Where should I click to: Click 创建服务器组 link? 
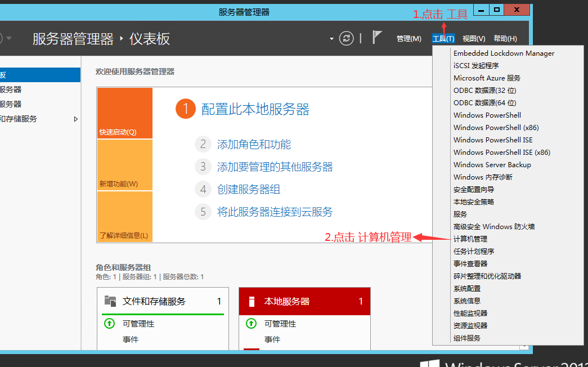tap(249, 190)
